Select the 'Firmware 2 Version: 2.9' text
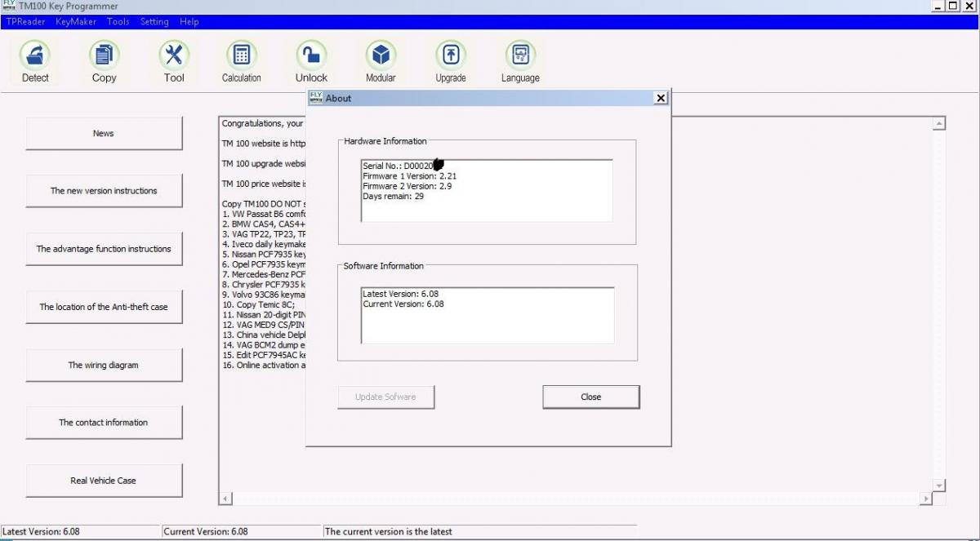The image size is (980, 541). pyautogui.click(x=407, y=186)
